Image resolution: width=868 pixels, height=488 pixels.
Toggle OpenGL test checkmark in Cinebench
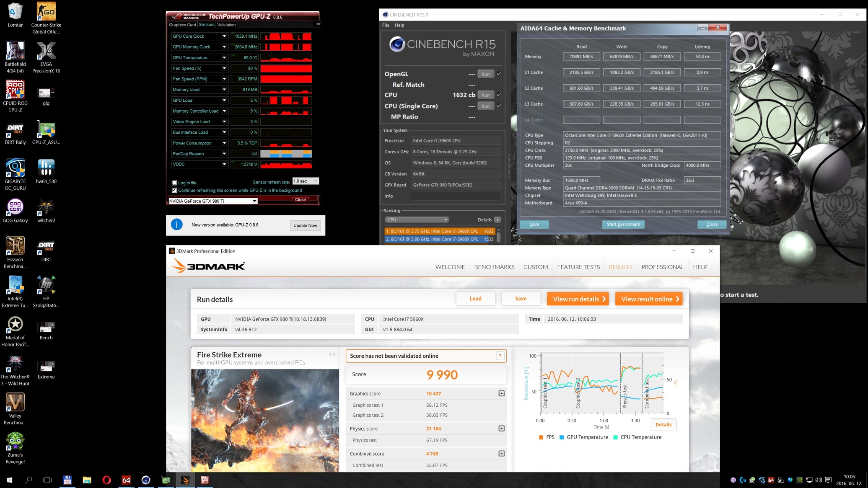click(499, 74)
